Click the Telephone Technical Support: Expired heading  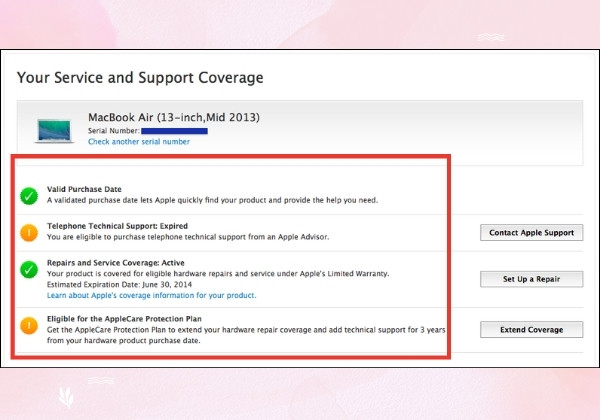click(117, 226)
